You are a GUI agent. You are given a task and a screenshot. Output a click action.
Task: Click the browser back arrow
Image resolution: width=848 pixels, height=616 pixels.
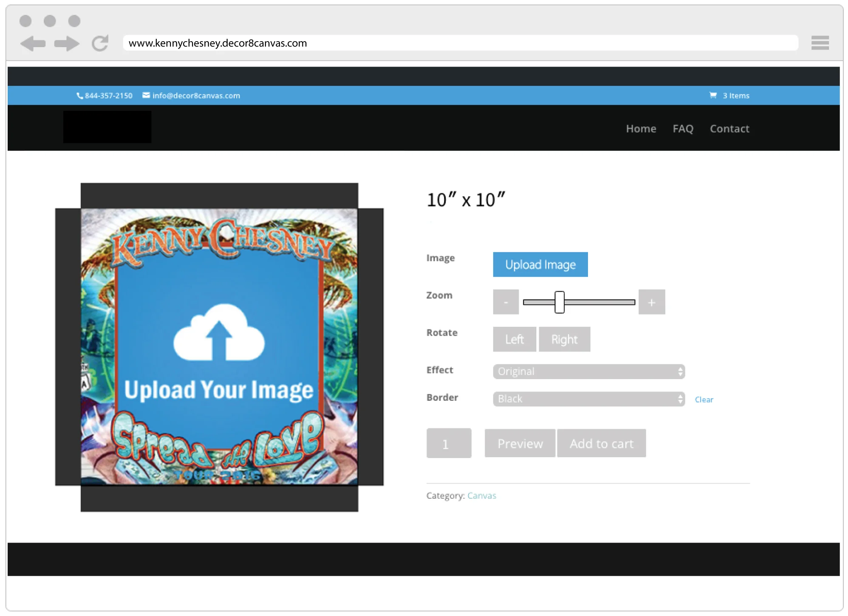tap(33, 43)
